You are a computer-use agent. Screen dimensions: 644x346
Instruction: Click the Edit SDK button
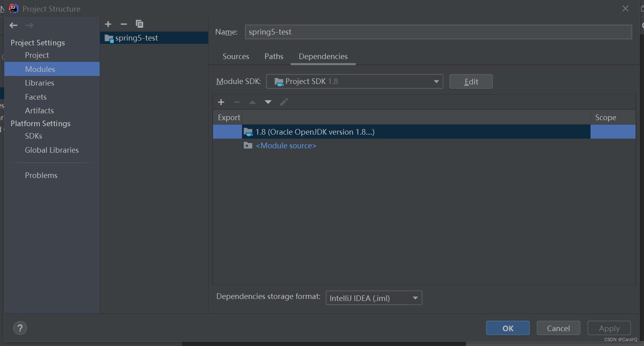pyautogui.click(x=471, y=82)
